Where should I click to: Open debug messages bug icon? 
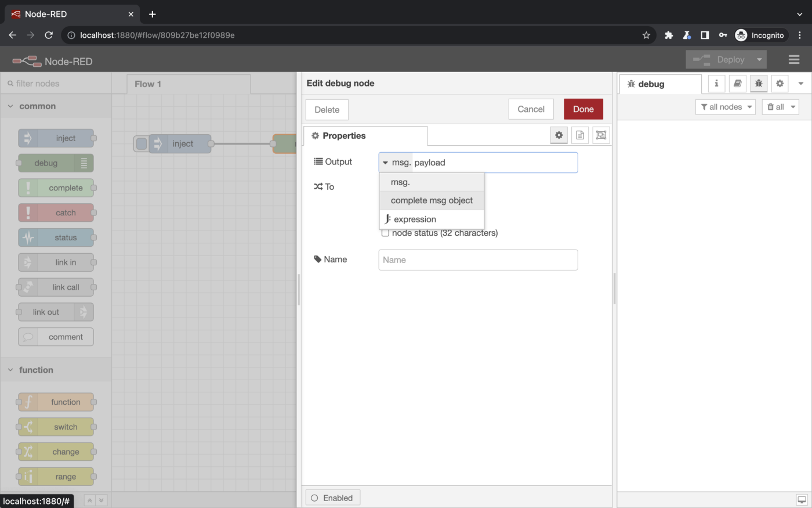click(759, 84)
